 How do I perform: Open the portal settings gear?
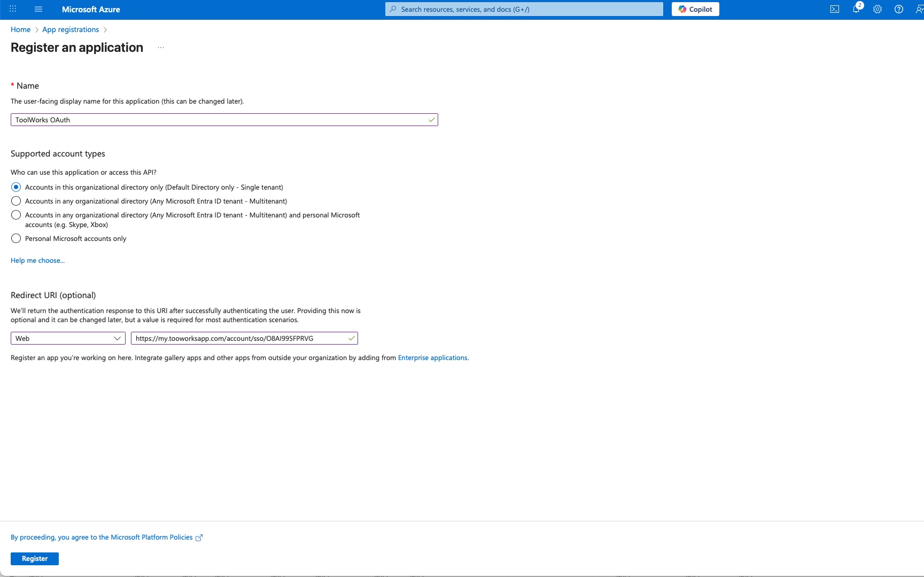877,9
